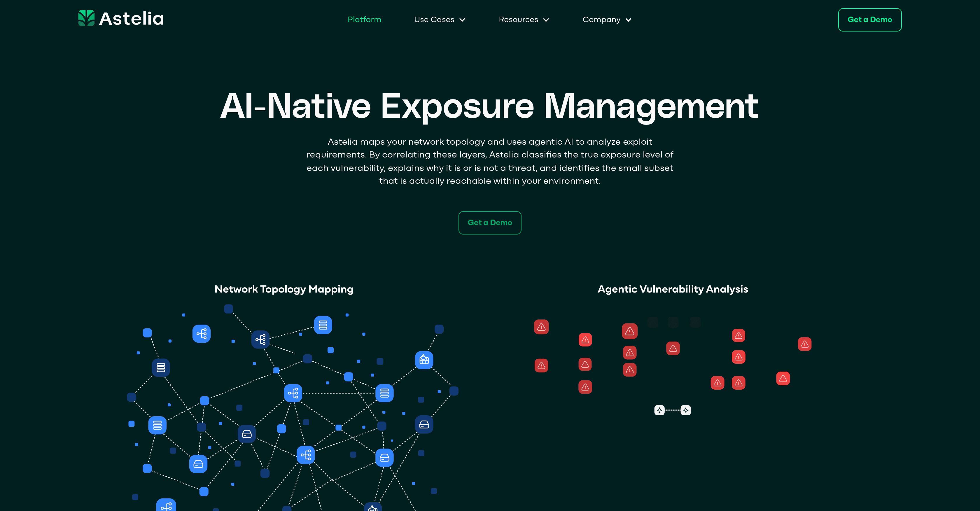Click the top-left red warning alert icon
980x511 pixels.
coord(541,327)
